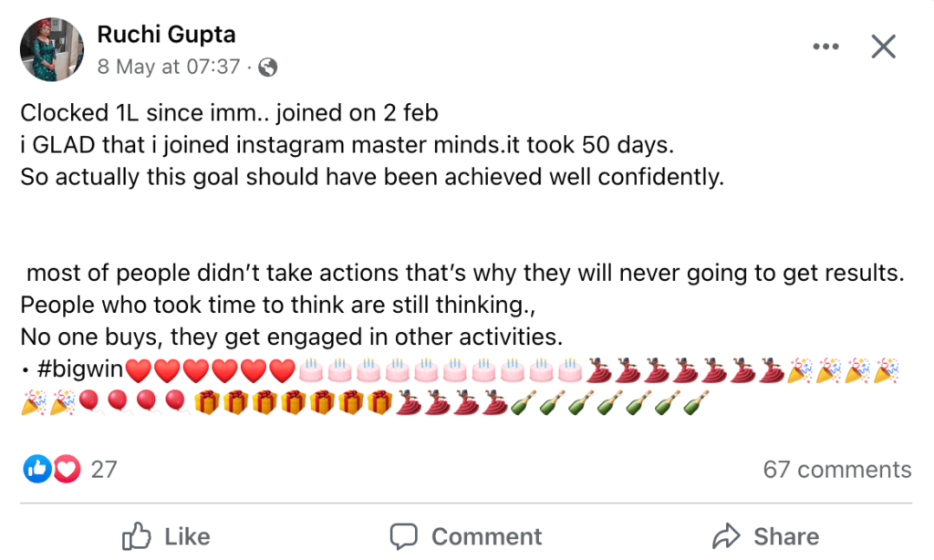Image resolution: width=934 pixels, height=560 pixels.
Task: Click the first red heart emoji
Action: pyautogui.click(x=139, y=370)
